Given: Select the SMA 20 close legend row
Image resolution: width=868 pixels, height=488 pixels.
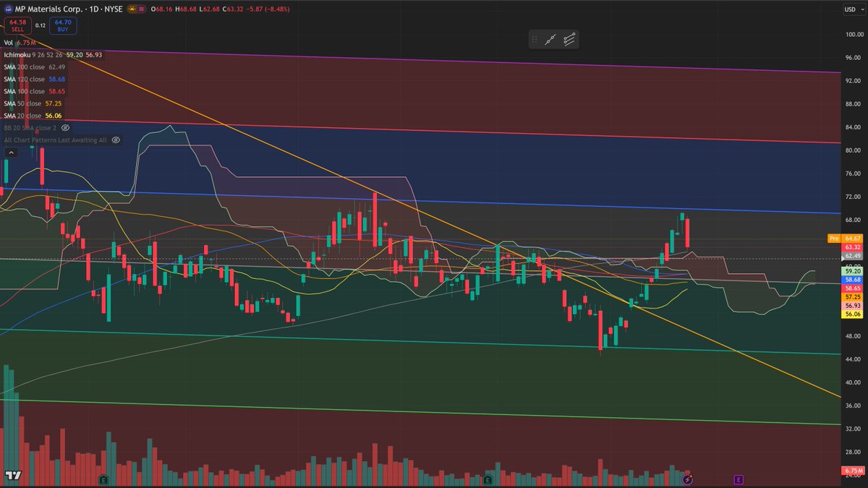Looking at the screenshot, I should [x=33, y=115].
